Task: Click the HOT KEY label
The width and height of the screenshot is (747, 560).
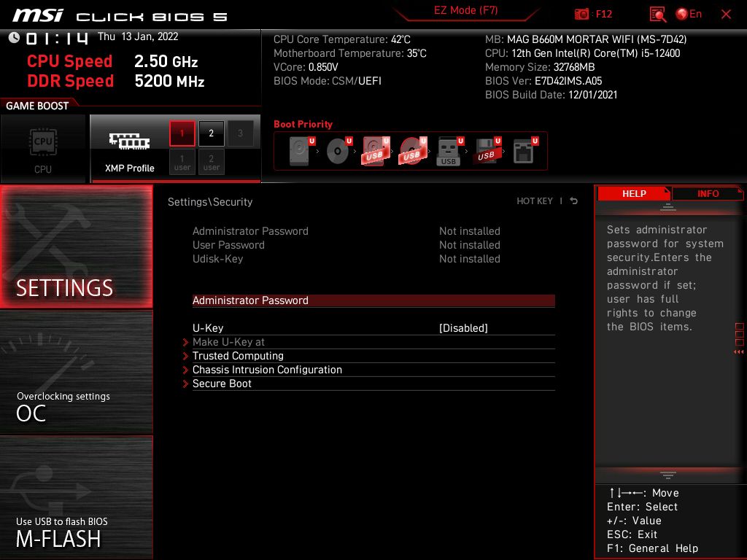Action: 535,201
